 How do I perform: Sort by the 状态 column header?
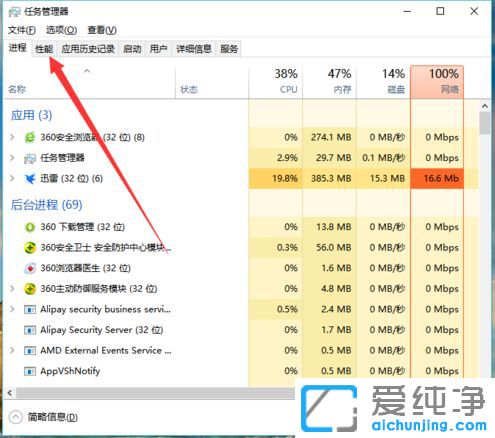tap(212, 82)
